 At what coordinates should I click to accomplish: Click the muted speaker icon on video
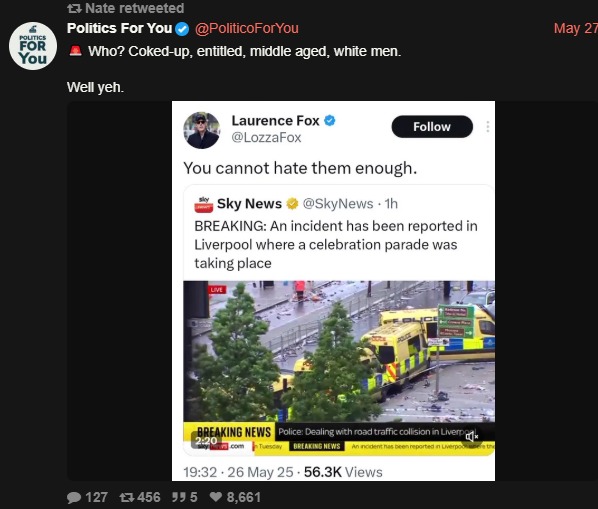click(x=471, y=437)
